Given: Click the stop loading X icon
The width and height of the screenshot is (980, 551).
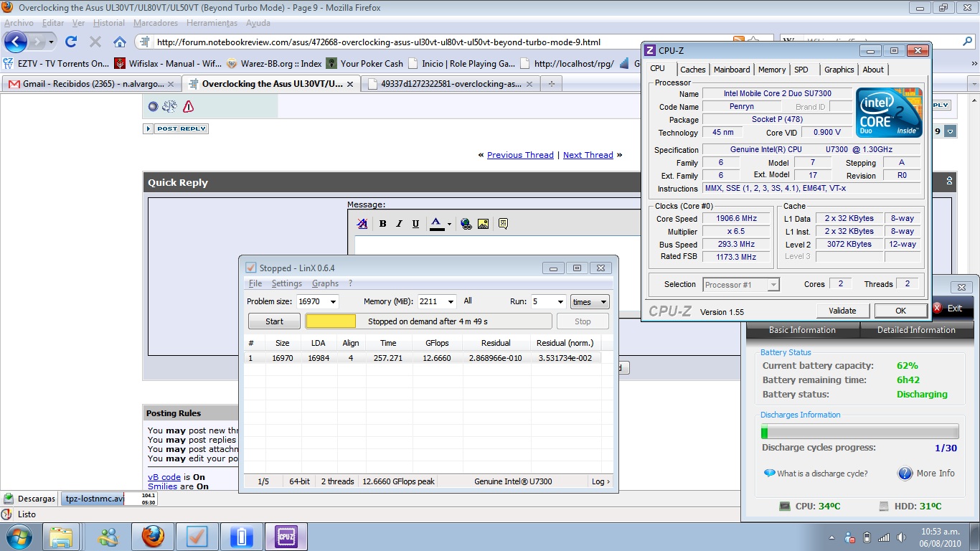Looking at the screenshot, I should point(95,42).
